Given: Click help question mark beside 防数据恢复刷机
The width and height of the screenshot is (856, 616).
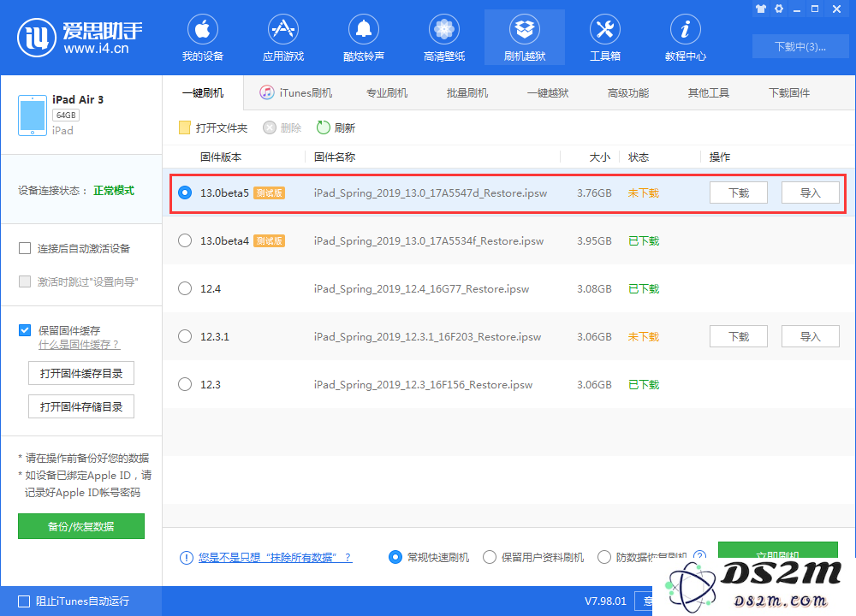Looking at the screenshot, I should (699, 556).
